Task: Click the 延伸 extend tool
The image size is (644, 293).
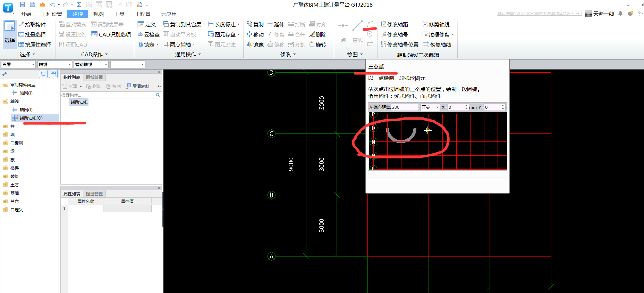Action: point(276,24)
